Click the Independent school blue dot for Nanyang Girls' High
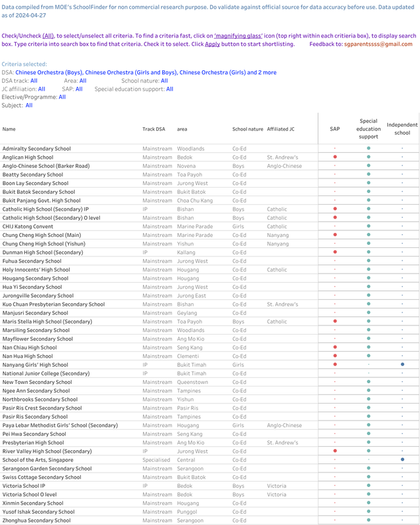The width and height of the screenshot is (420, 525). coord(402,364)
